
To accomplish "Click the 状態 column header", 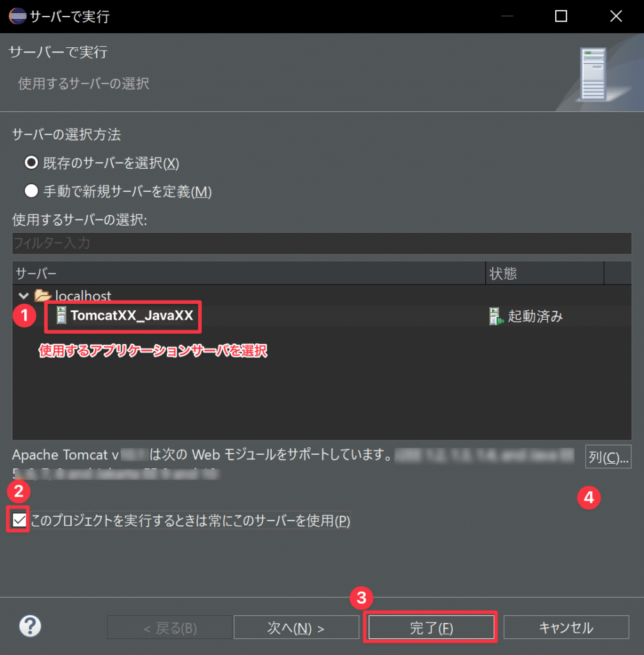I will click(x=545, y=273).
